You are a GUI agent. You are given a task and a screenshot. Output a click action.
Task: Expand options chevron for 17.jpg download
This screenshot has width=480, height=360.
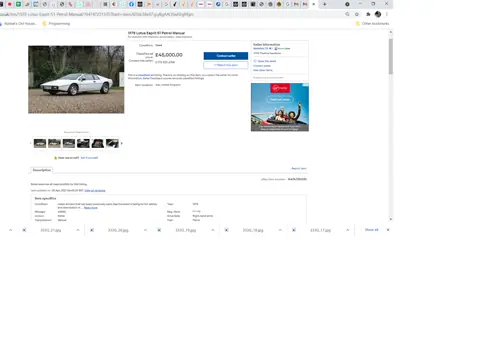click(347, 230)
